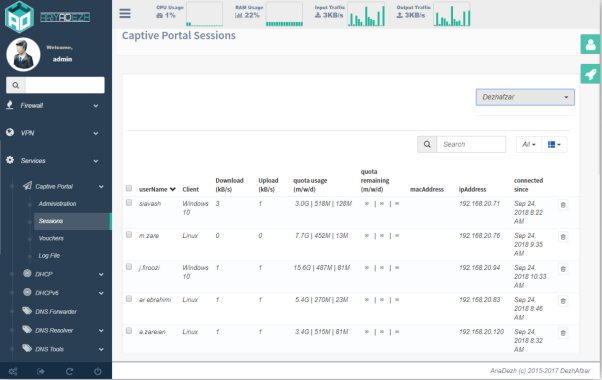Focus the sidebar search input field
This screenshot has width=602, height=380.
pos(64,85)
